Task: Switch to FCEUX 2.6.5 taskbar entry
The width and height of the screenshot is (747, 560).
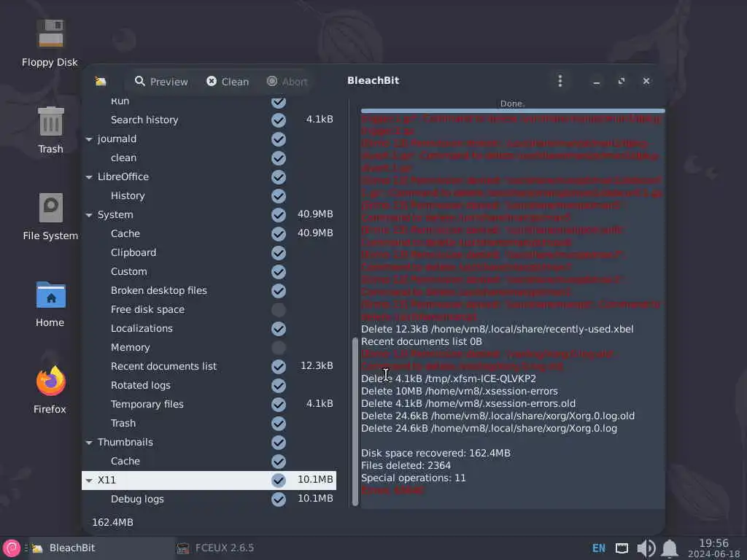Action: pos(215,548)
